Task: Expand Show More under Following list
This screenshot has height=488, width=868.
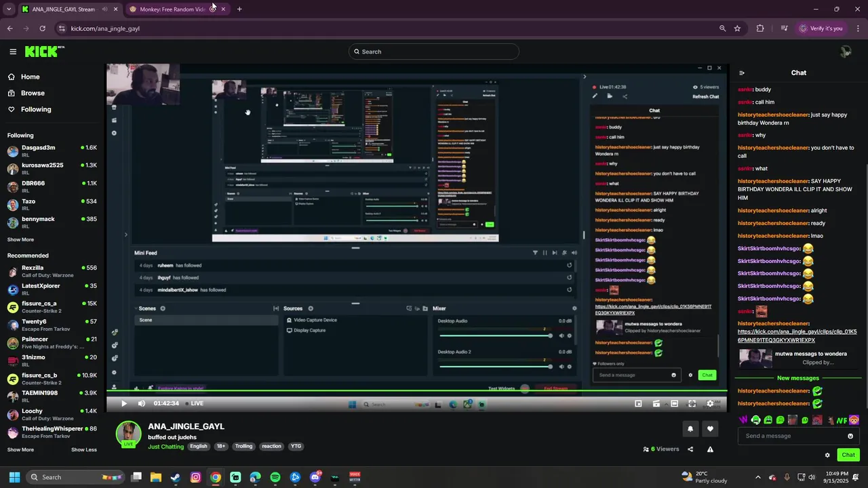Action: 20,239
